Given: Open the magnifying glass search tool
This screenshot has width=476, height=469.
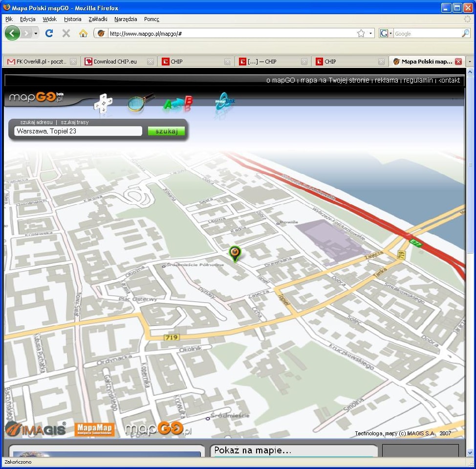Looking at the screenshot, I should point(139,103).
